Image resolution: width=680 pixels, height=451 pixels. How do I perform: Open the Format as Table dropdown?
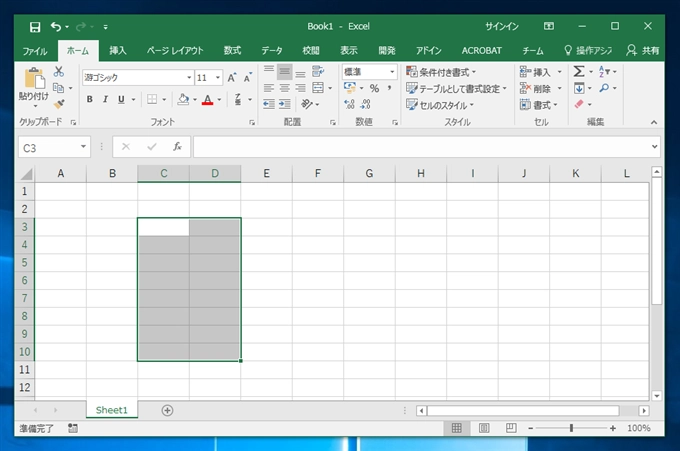(x=456, y=88)
